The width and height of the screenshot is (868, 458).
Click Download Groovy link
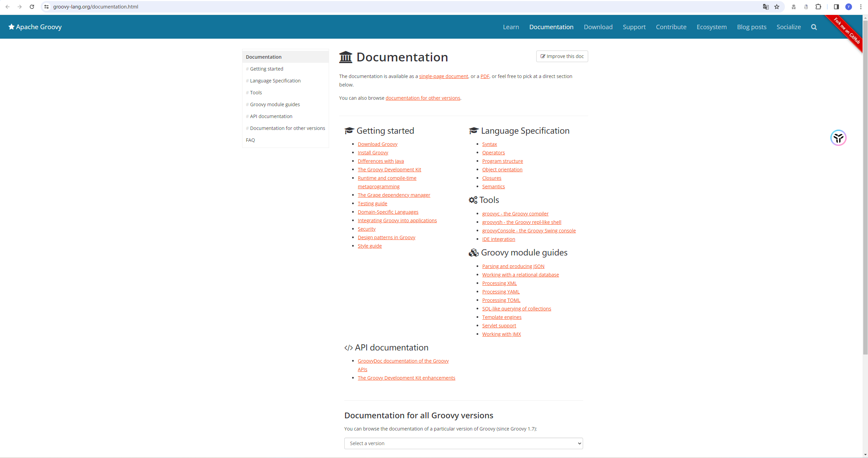(x=378, y=144)
